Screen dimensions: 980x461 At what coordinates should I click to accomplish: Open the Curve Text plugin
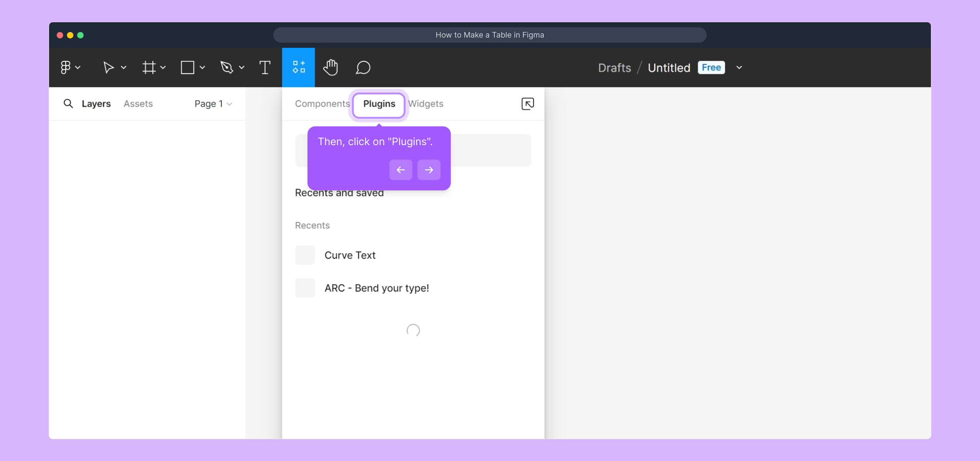(x=350, y=255)
